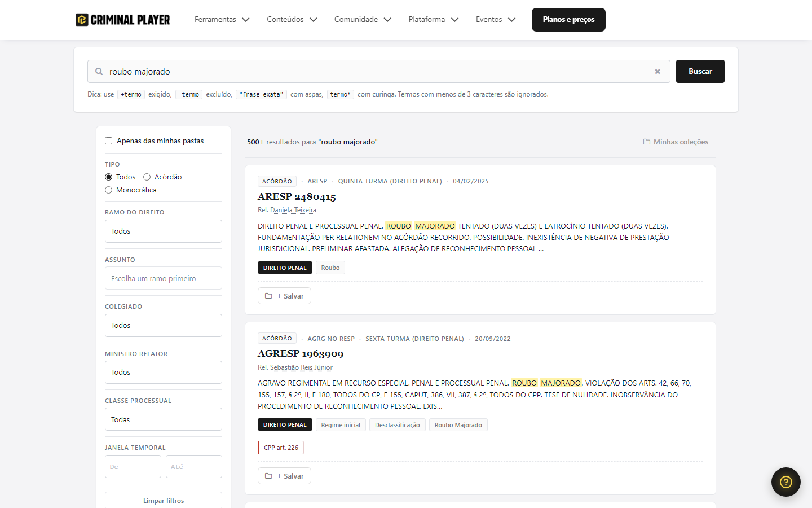Open the AGRESP 1963909 result title

pyautogui.click(x=301, y=353)
